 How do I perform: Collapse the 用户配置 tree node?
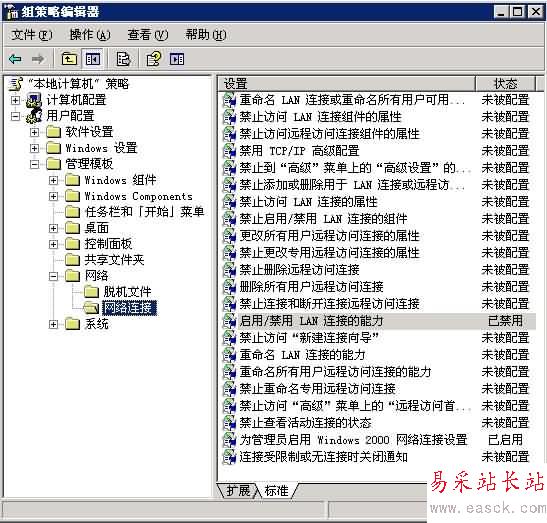point(15,116)
